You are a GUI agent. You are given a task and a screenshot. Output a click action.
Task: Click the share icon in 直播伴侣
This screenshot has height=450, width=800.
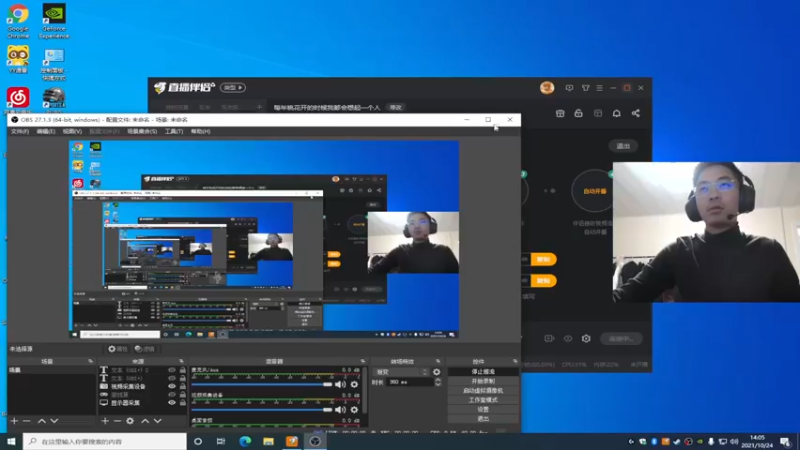point(636,113)
